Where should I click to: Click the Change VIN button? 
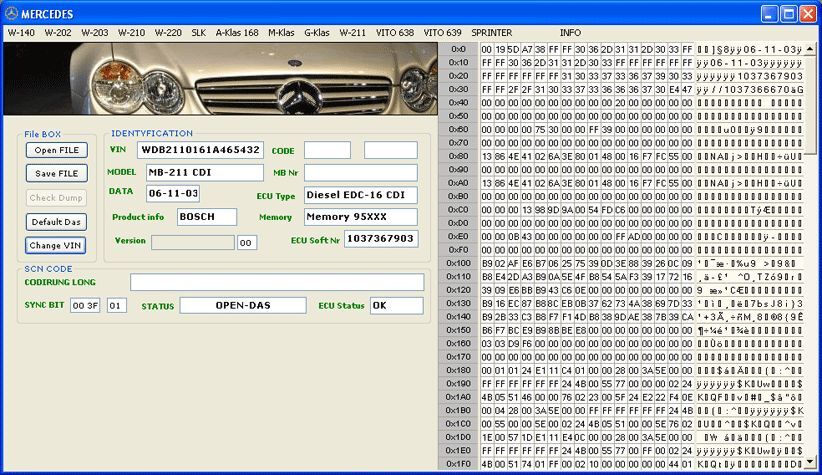click(x=56, y=245)
